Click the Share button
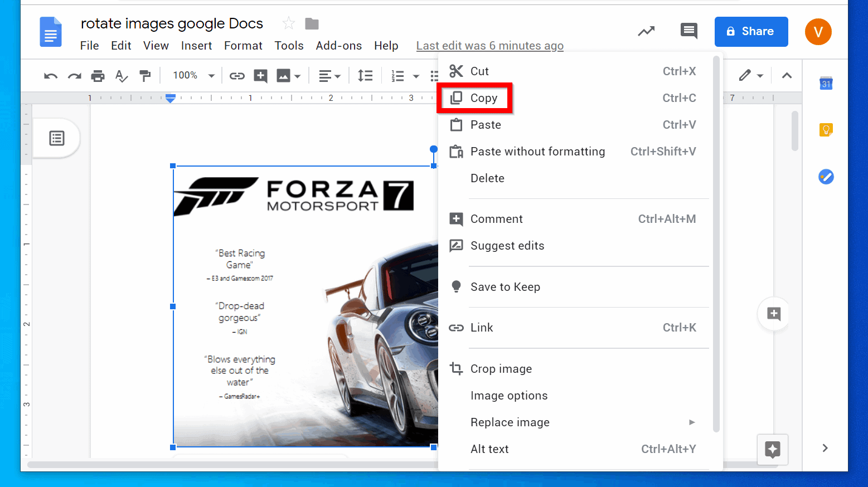This screenshot has width=868, height=487. coord(751,32)
